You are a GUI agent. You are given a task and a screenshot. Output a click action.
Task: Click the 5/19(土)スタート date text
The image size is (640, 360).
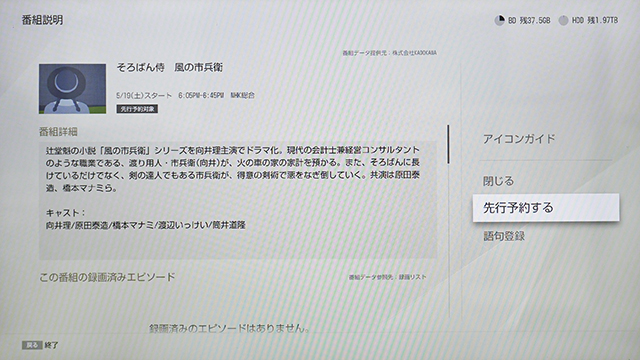coord(144,96)
